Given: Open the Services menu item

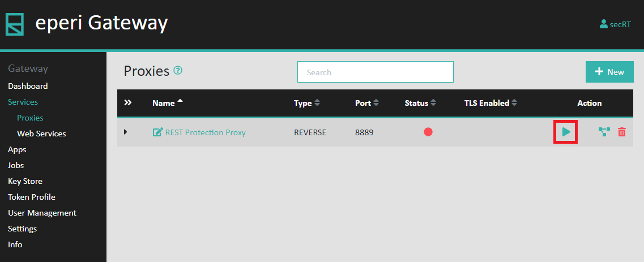Looking at the screenshot, I should (x=23, y=102).
